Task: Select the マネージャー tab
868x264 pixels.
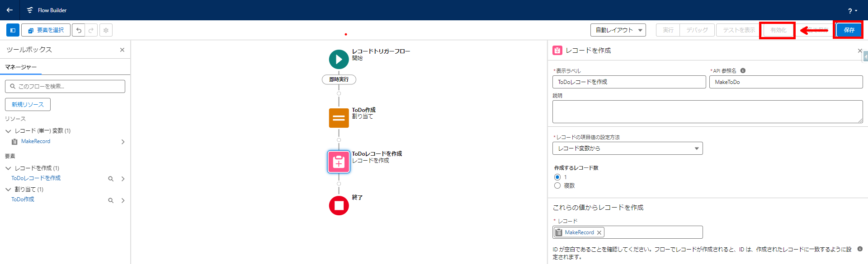Action: click(21, 67)
